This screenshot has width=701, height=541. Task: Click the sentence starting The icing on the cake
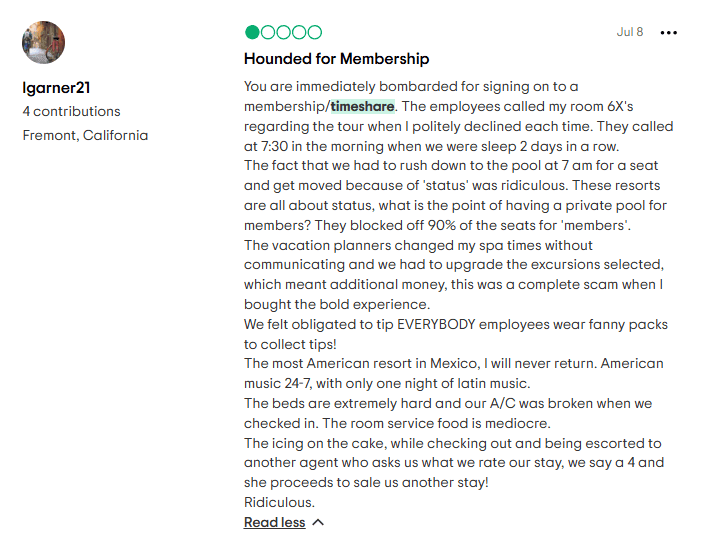point(452,443)
